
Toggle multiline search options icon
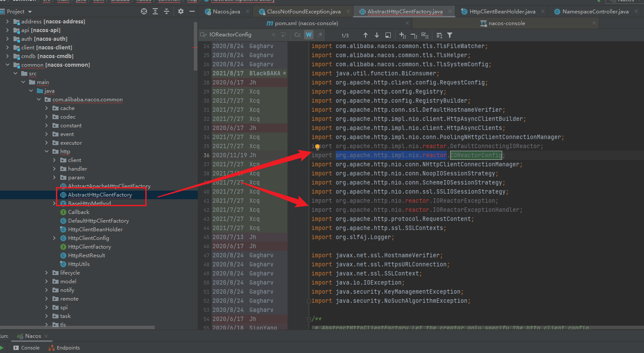point(439,35)
